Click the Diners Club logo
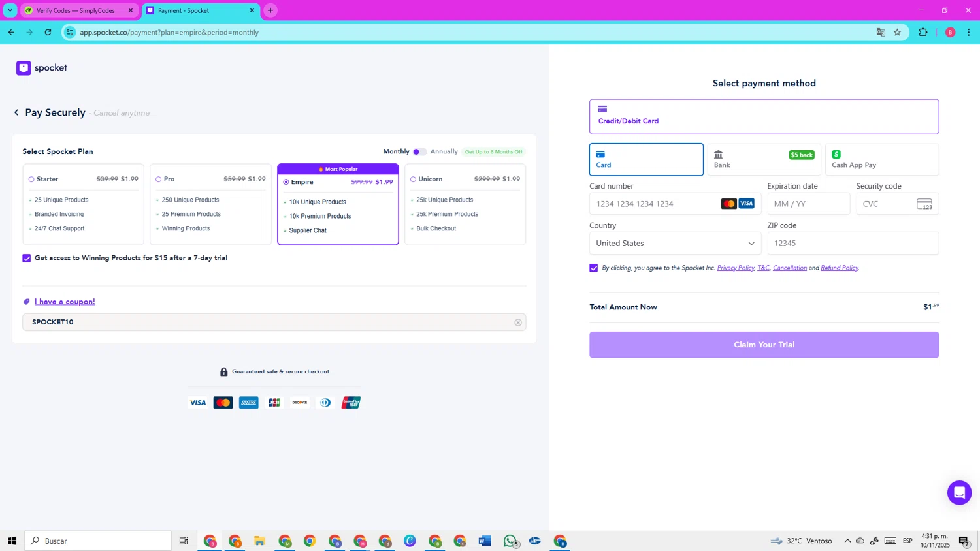The width and height of the screenshot is (980, 551). (325, 403)
